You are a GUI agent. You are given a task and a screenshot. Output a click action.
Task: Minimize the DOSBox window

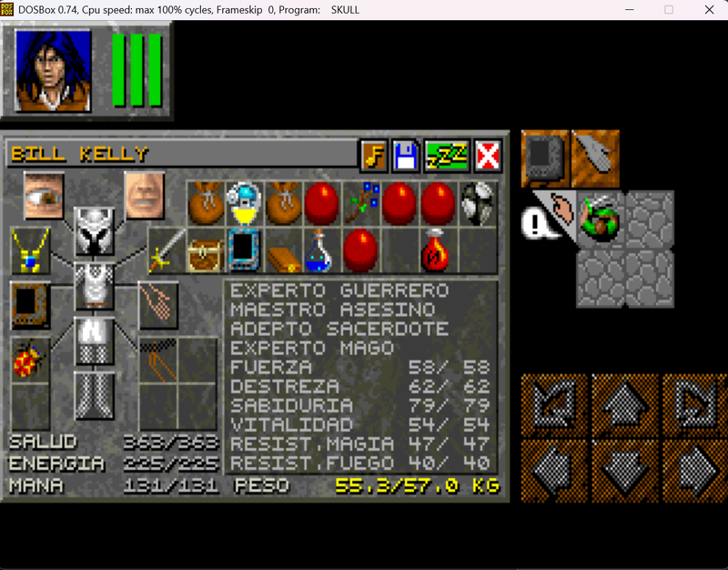(630, 9)
